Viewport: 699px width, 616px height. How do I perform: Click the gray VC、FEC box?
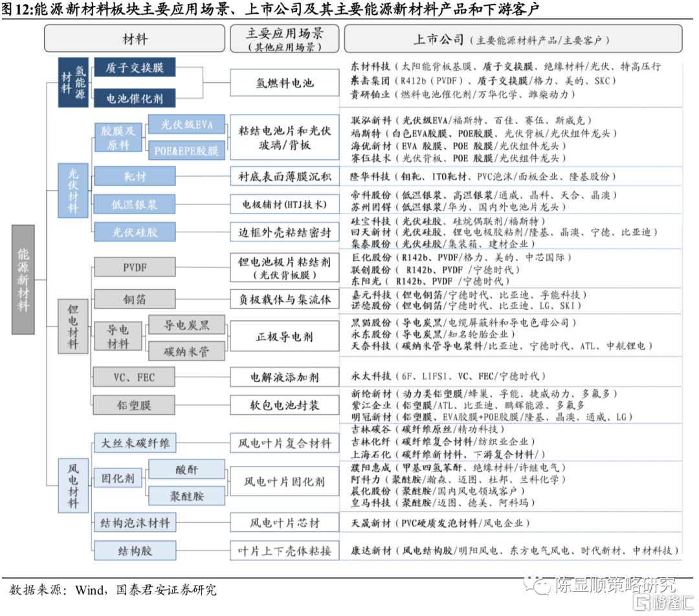pyautogui.click(x=134, y=377)
